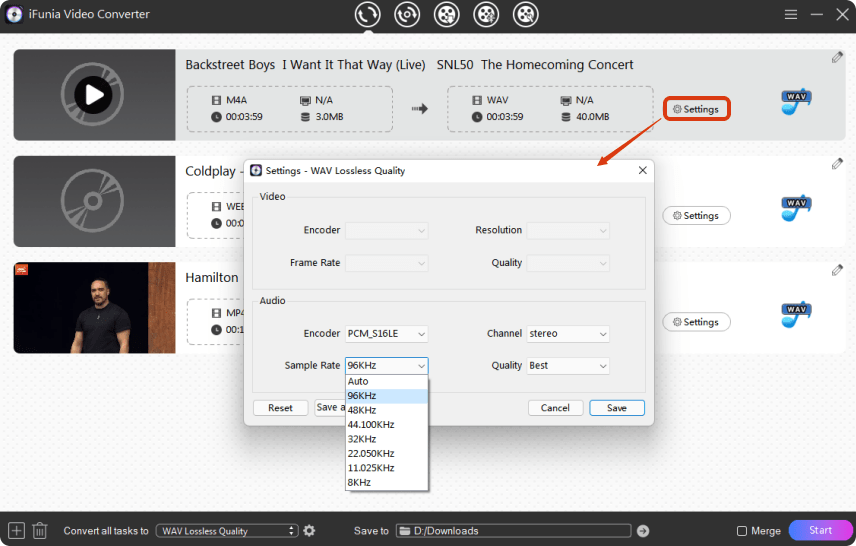
Task: Click the Reset button in Settings dialog
Action: (280, 408)
